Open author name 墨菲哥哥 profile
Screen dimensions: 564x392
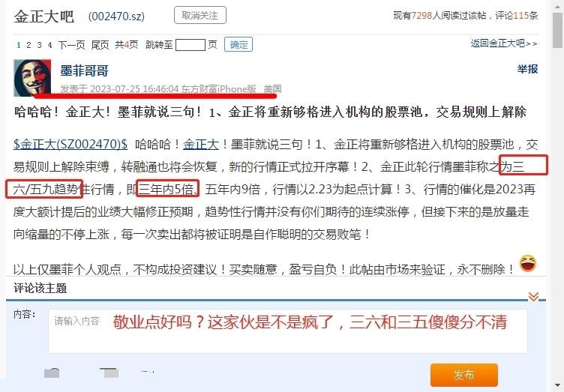(85, 70)
